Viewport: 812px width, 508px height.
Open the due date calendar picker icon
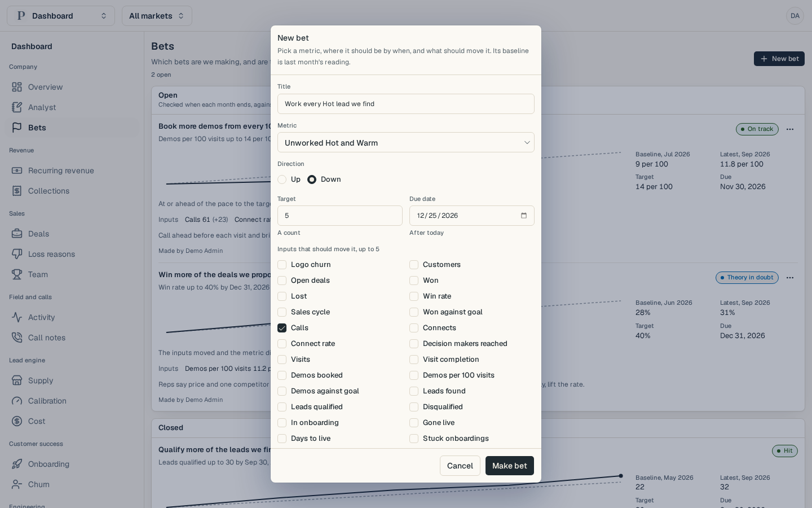[524, 216]
